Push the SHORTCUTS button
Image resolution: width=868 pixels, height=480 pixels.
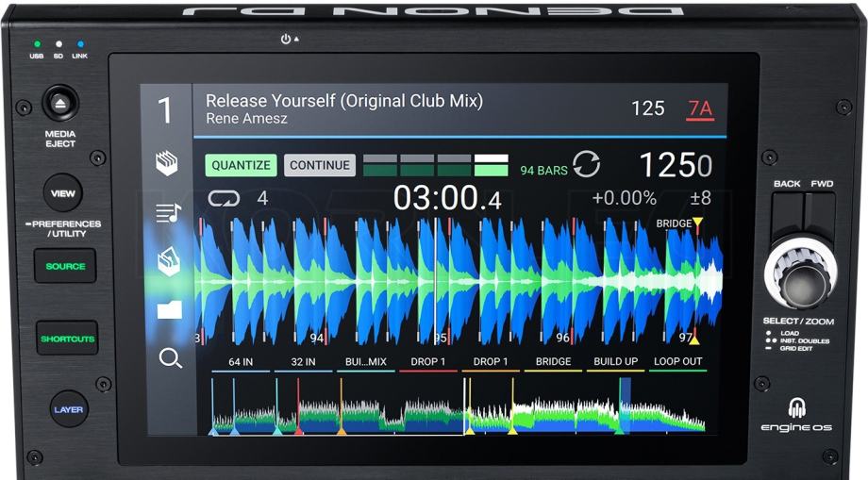67,339
